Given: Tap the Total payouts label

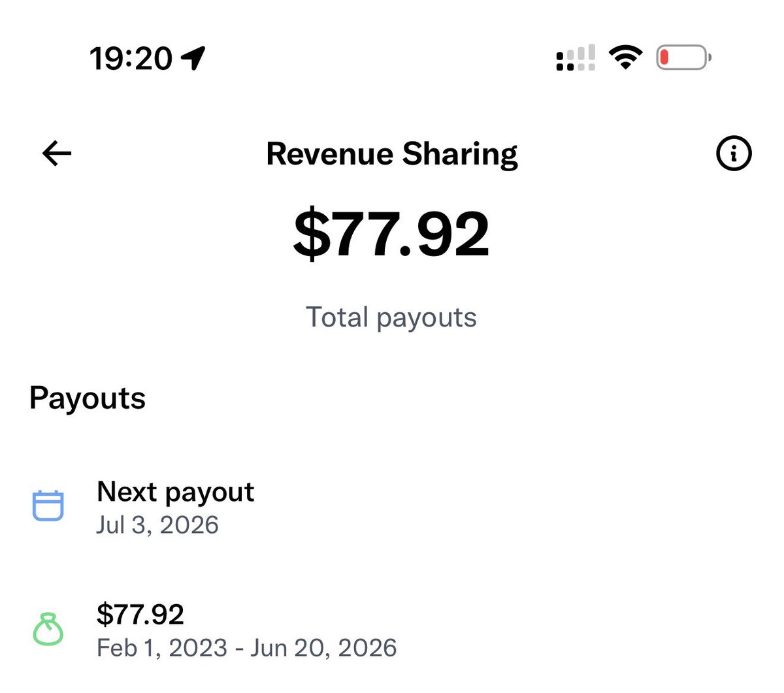Looking at the screenshot, I should coord(391,318).
